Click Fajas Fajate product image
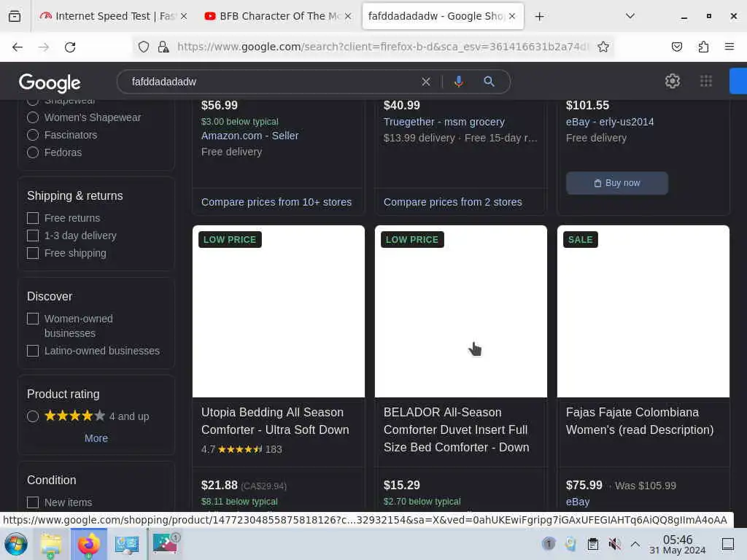 pyautogui.click(x=643, y=311)
